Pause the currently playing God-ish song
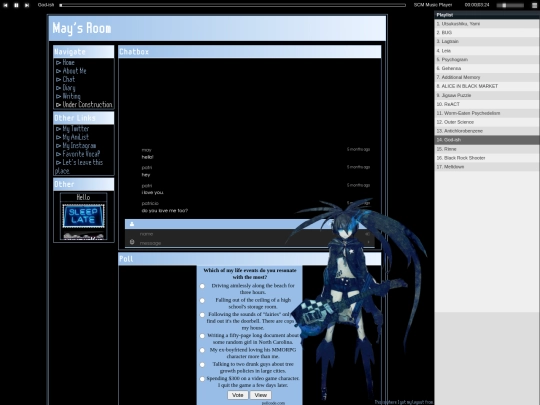The height and width of the screenshot is (405, 540). (x=16, y=5)
